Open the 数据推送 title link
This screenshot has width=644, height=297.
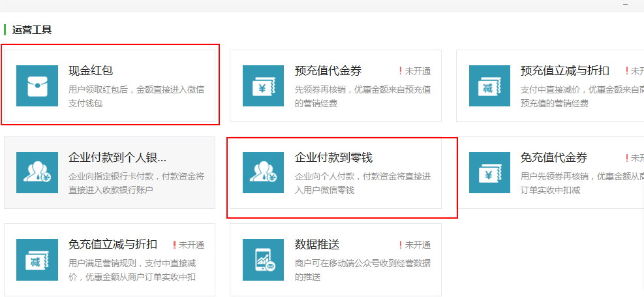[317, 244]
